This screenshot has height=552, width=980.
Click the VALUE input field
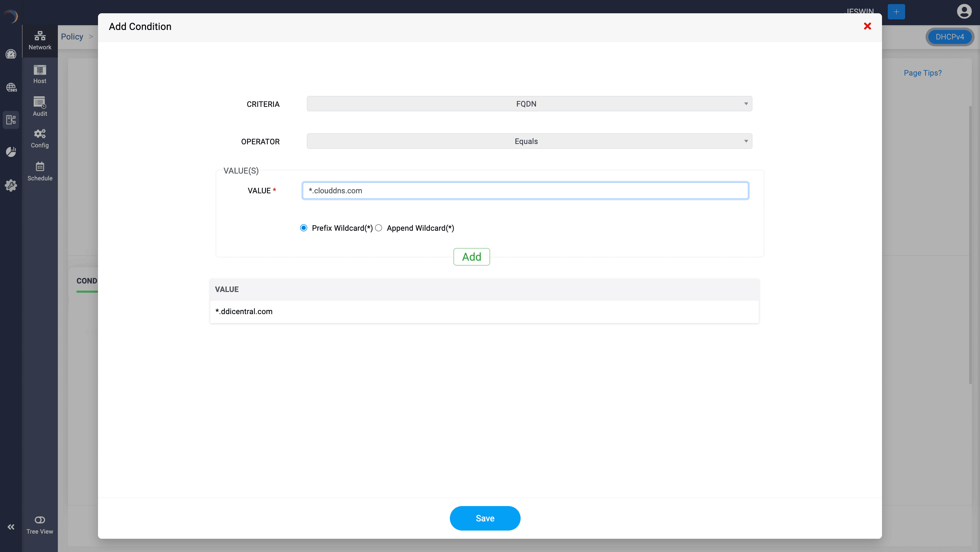click(x=525, y=191)
